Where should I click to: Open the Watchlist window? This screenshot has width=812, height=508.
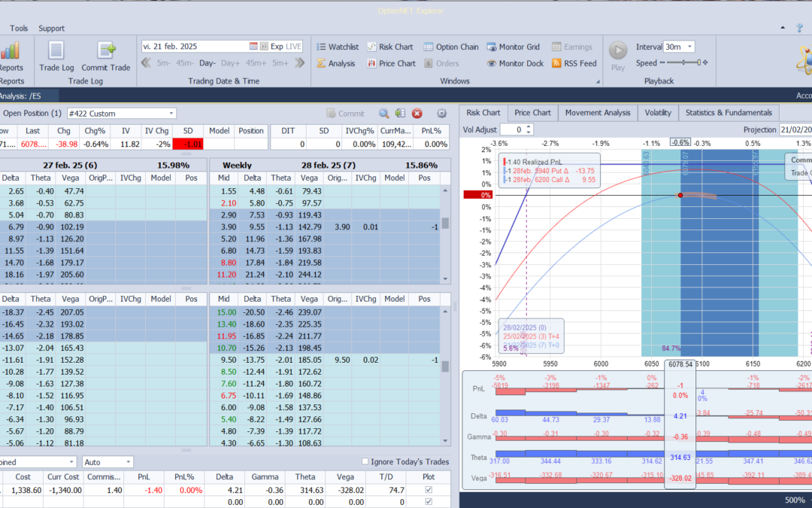[337, 47]
